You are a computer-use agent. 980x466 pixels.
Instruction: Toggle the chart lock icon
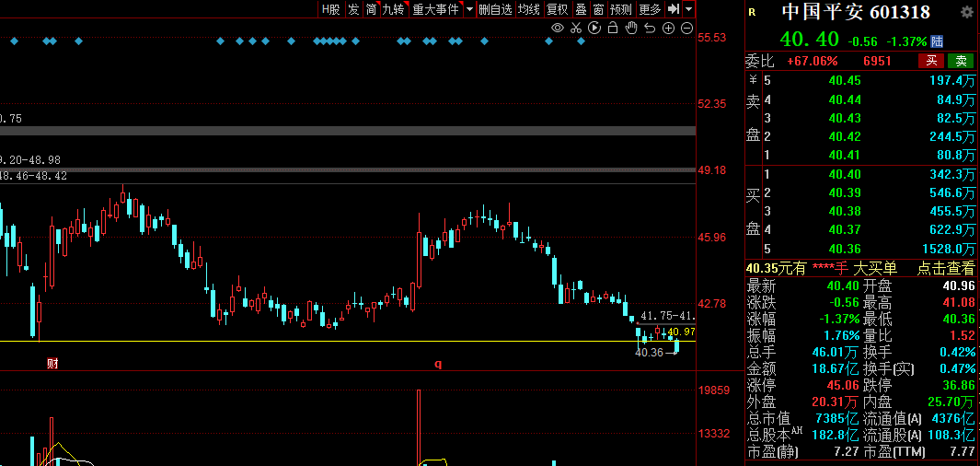point(613,28)
